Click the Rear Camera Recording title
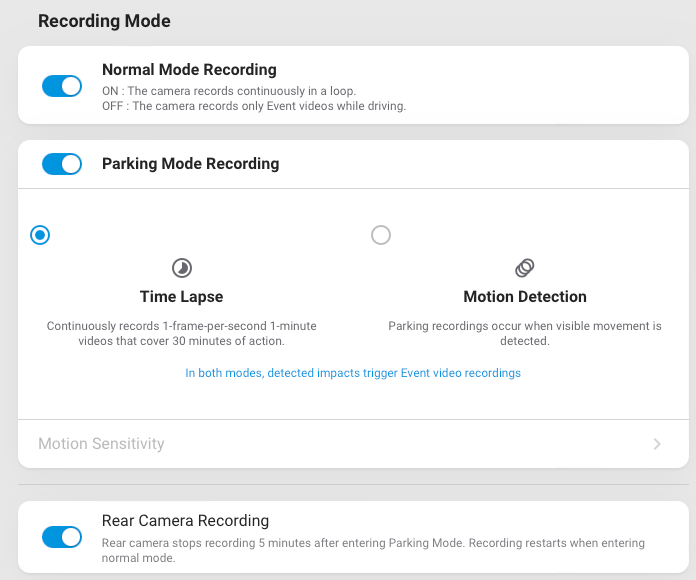Viewport: 696px width, 580px height. click(185, 521)
